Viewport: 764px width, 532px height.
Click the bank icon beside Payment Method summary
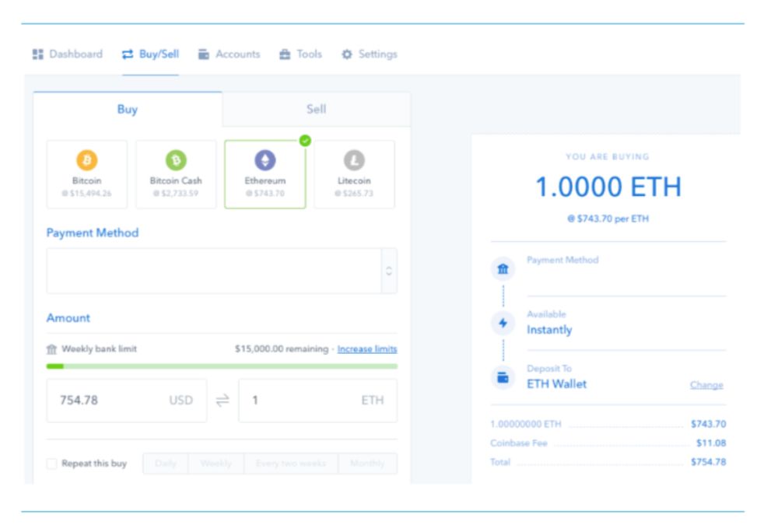pyautogui.click(x=503, y=268)
